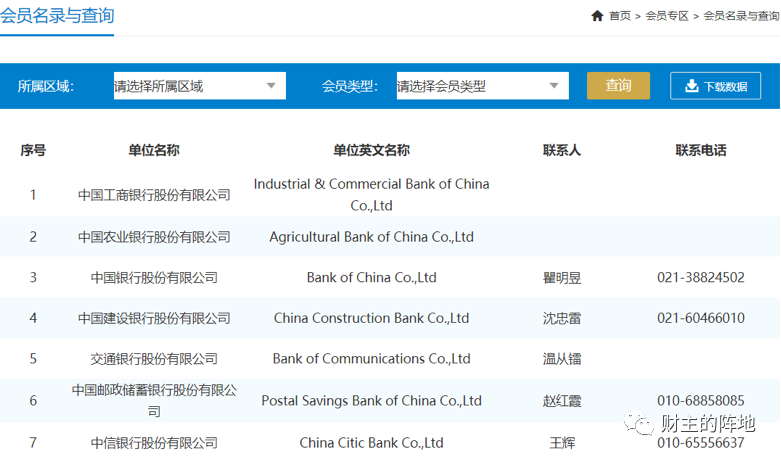Click Agricultural Bank of China Co.,Ltd
Image resolution: width=781 pixels, height=458 pixels.
[x=372, y=237]
